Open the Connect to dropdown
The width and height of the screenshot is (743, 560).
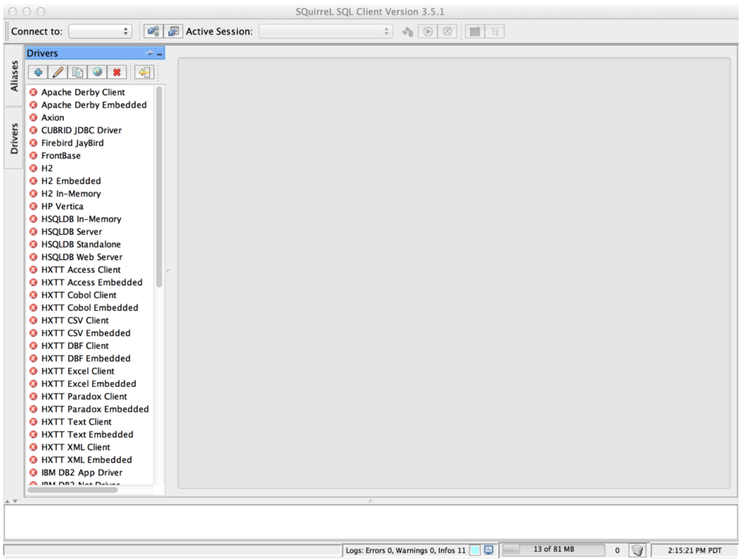tap(101, 31)
